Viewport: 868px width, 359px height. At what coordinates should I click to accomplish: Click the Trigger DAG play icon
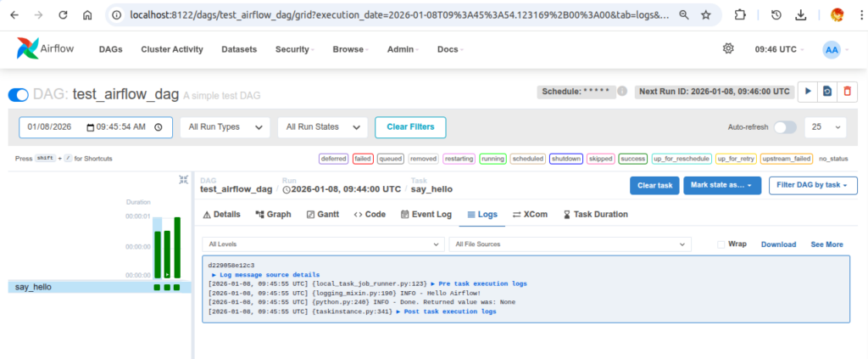point(809,91)
